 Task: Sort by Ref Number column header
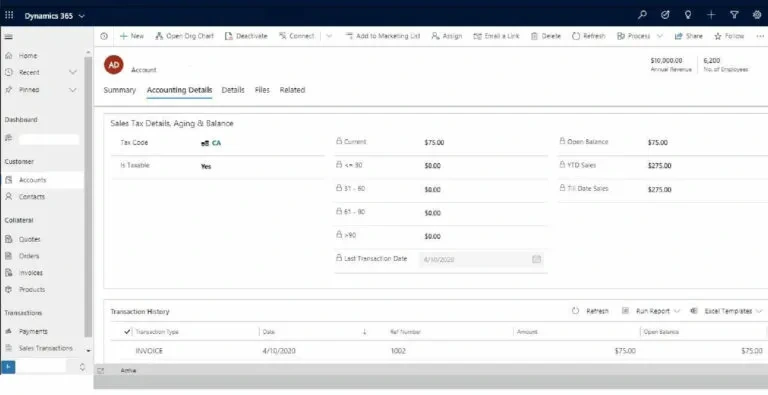(x=405, y=332)
